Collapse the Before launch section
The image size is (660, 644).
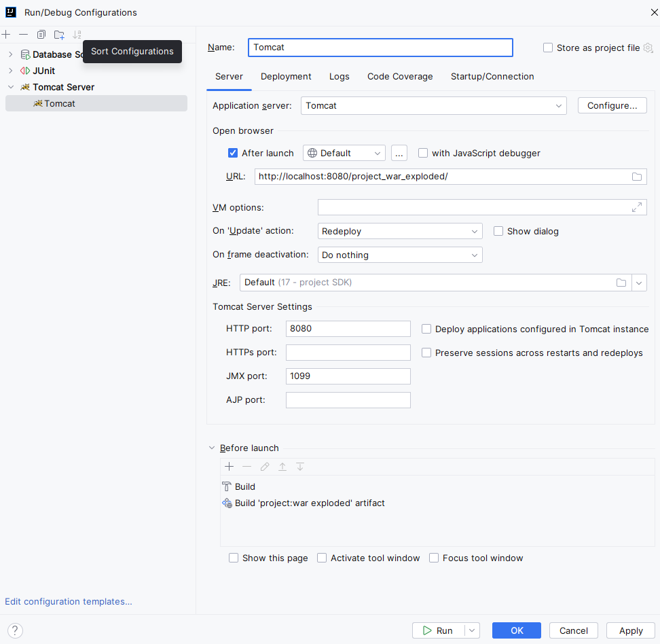(212, 448)
